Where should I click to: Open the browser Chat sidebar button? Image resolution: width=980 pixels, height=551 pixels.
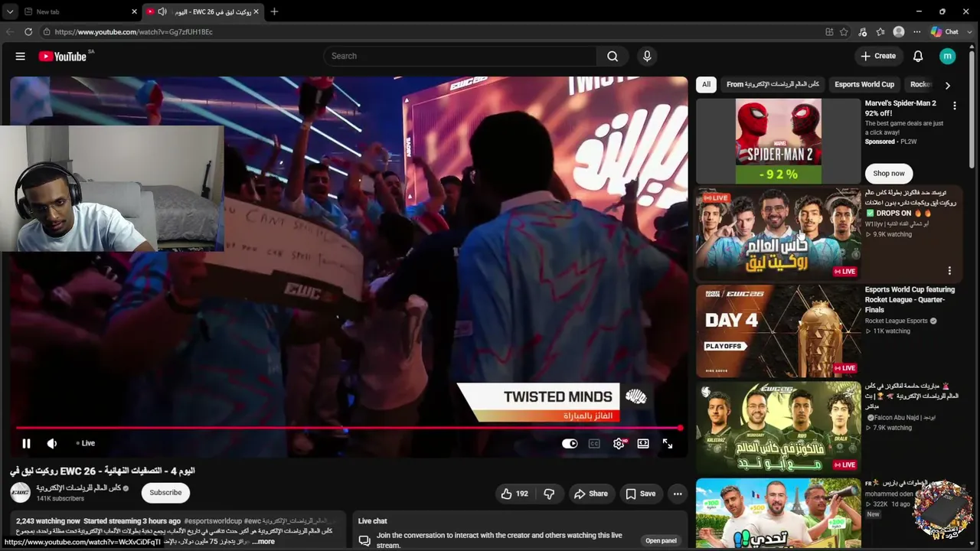(945, 32)
